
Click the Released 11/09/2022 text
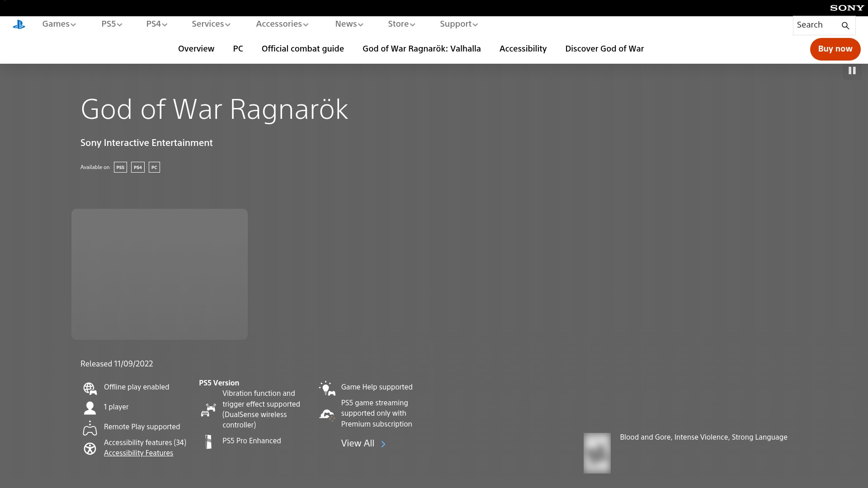(x=117, y=364)
